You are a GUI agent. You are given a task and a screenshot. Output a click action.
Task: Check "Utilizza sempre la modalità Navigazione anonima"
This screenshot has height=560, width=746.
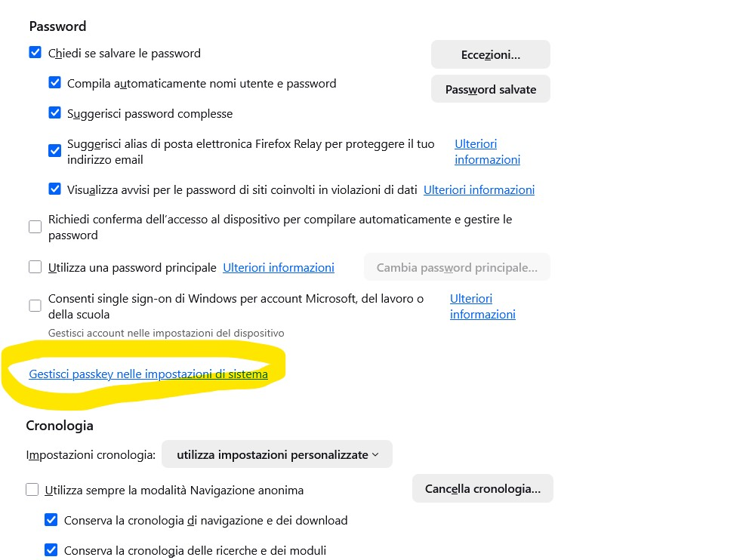pyautogui.click(x=32, y=490)
